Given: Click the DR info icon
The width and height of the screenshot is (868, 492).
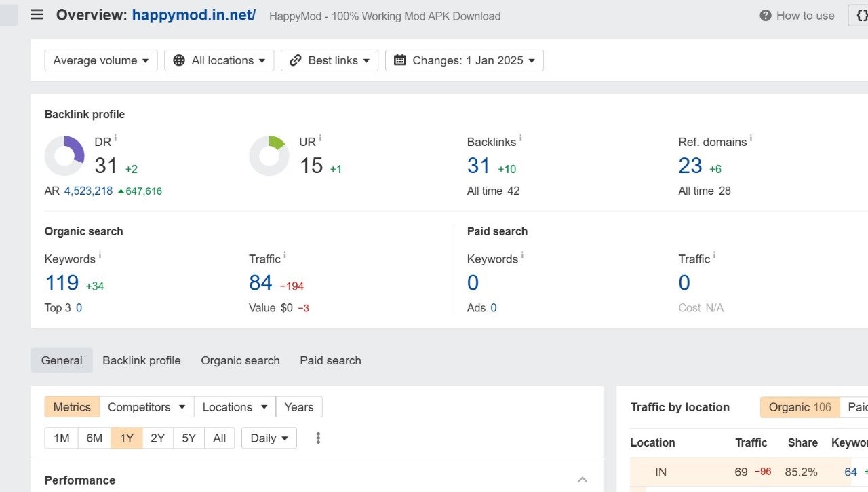Looking at the screenshot, I should (x=115, y=138).
